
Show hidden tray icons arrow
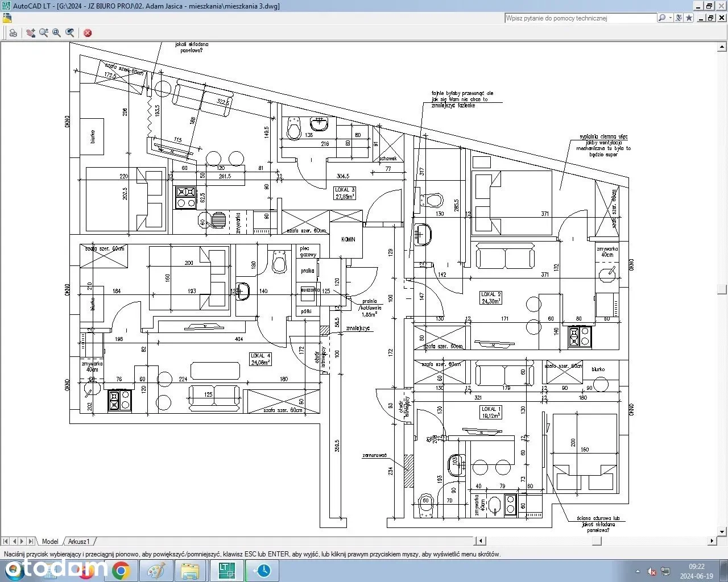tap(638, 571)
